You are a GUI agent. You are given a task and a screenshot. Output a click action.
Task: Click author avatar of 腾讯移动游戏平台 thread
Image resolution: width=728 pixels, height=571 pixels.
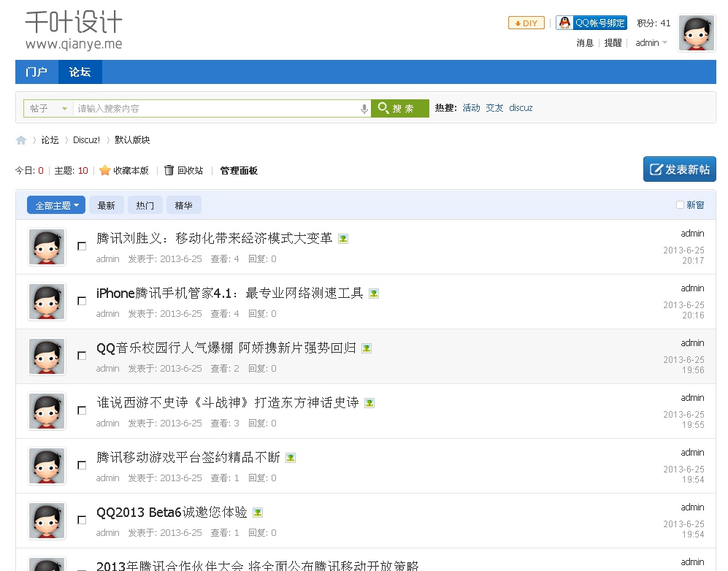click(x=47, y=466)
